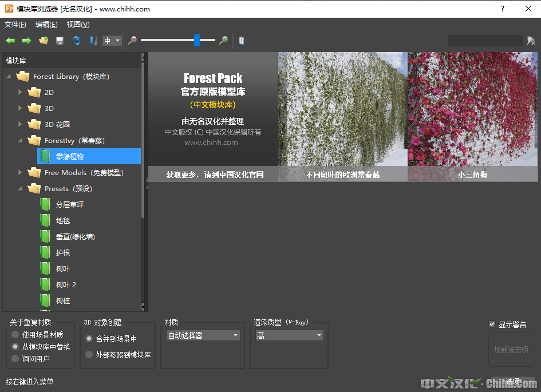Image resolution: width=541 pixels, height=392 pixels.
Task: Open the 渲染质量 dropdown set to 高
Action: [289, 336]
